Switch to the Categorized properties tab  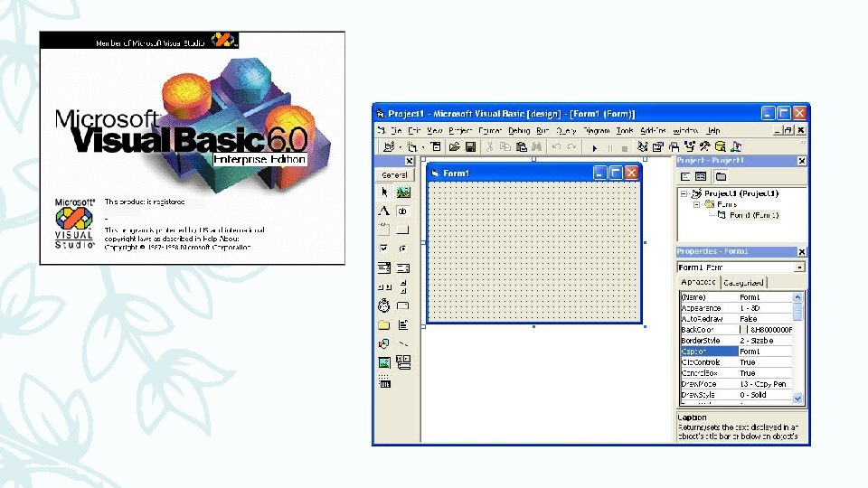743,283
